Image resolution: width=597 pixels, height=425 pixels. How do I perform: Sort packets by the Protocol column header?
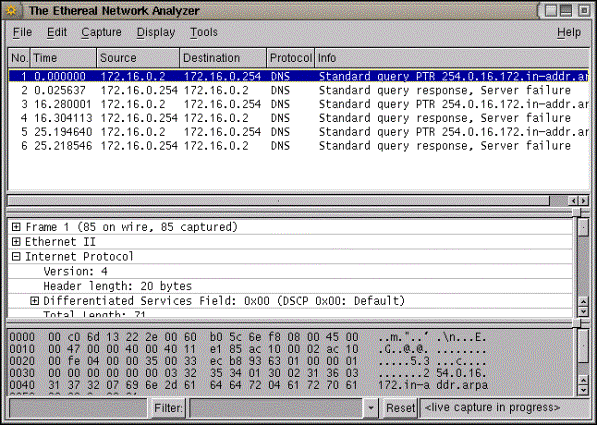click(x=291, y=58)
